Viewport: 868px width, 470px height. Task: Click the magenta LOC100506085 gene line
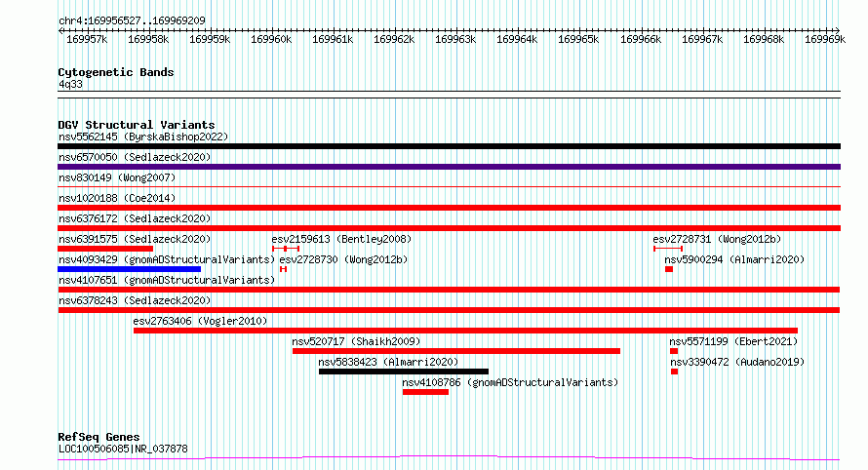tap(449, 458)
